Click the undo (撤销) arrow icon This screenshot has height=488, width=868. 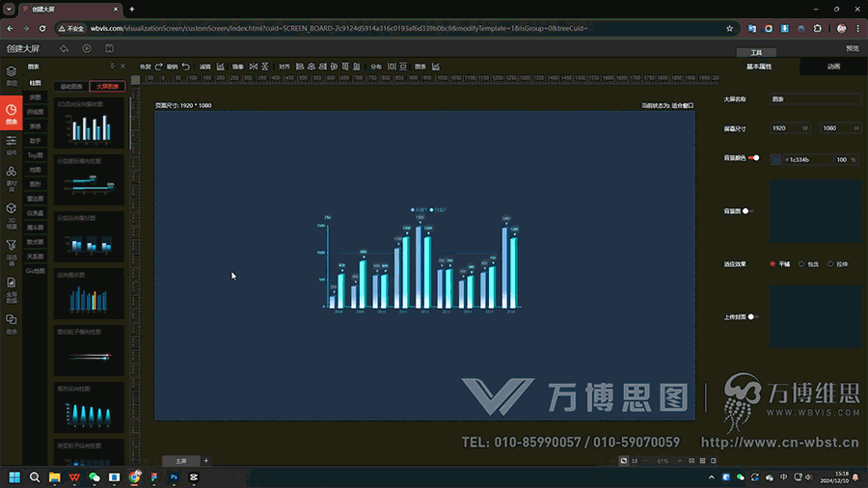point(186,67)
